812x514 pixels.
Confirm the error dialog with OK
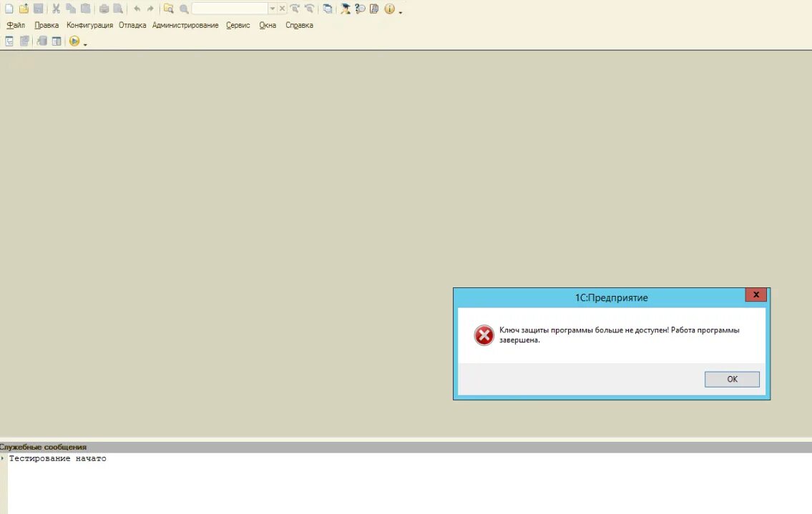pyautogui.click(x=732, y=379)
